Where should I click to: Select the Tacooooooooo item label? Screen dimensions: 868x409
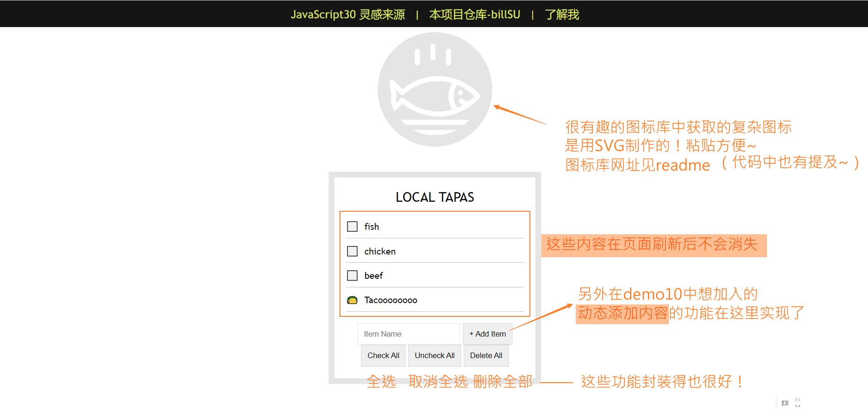391,300
